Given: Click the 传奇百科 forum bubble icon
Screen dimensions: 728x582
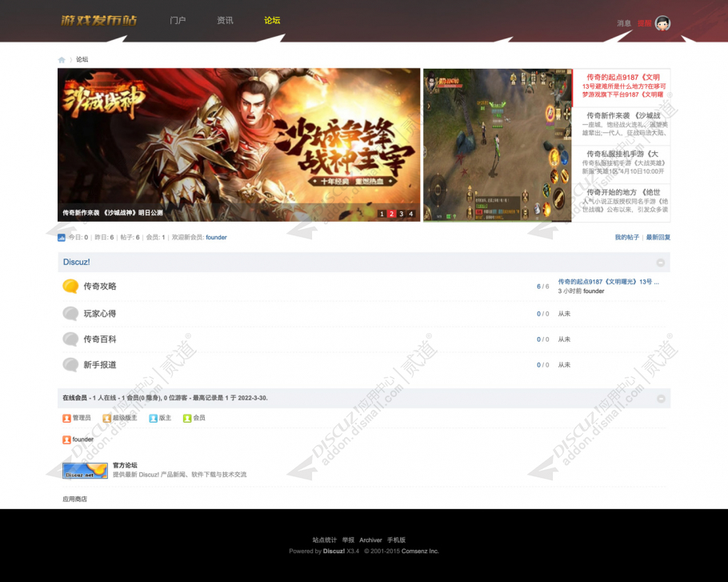Looking at the screenshot, I should coord(70,339).
